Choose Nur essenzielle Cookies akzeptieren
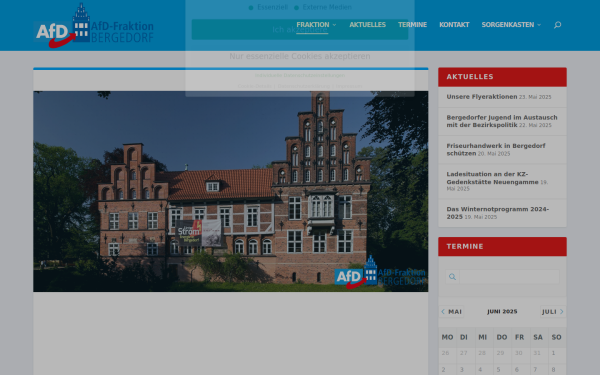 [x=300, y=56]
